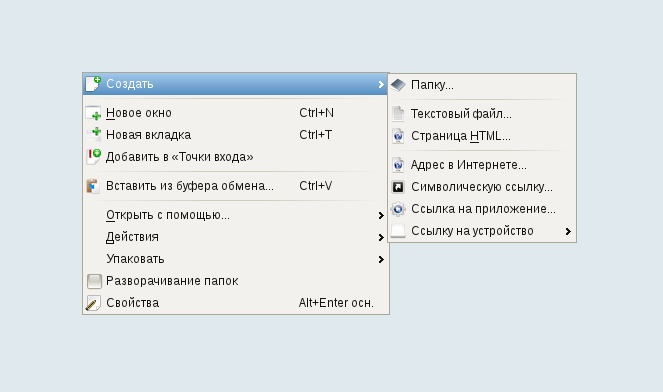
Task: Expand the Ссылку на устройство submenu arrow
Action: pyautogui.click(x=568, y=231)
